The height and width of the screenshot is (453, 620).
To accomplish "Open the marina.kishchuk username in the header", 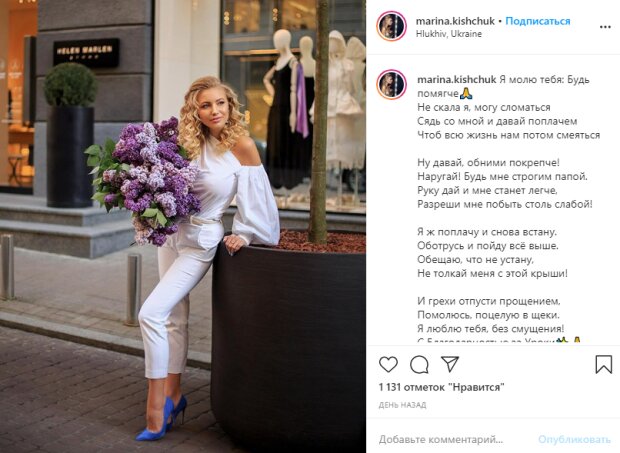I will click(x=455, y=21).
